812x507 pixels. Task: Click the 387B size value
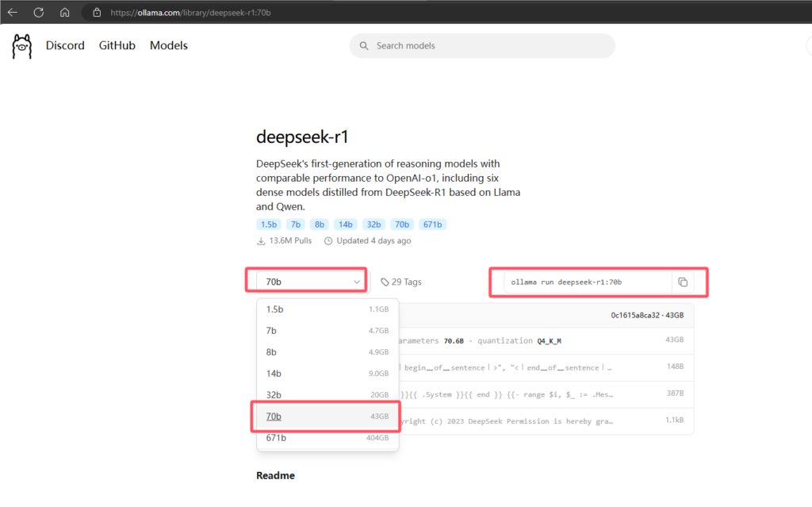pos(676,394)
